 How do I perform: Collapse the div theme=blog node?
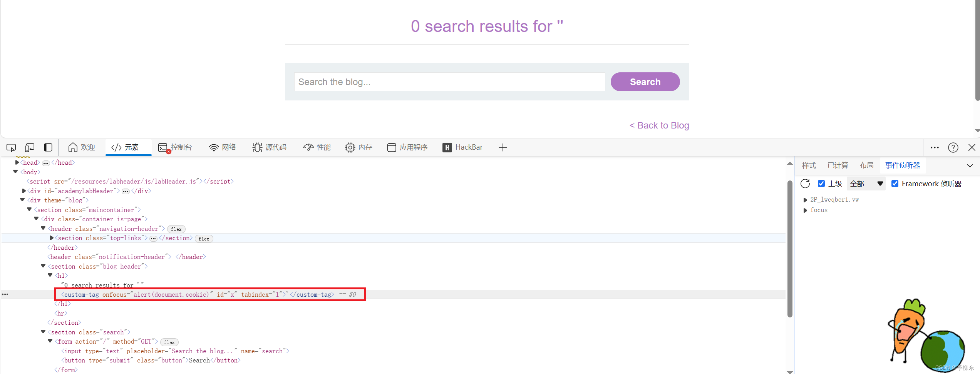click(22, 200)
